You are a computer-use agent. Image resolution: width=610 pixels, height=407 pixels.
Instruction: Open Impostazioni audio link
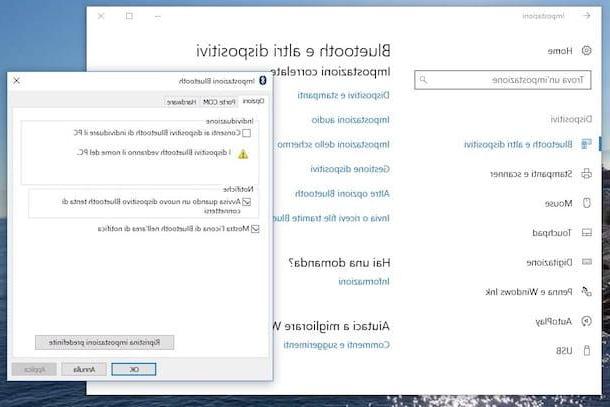tap(350, 120)
